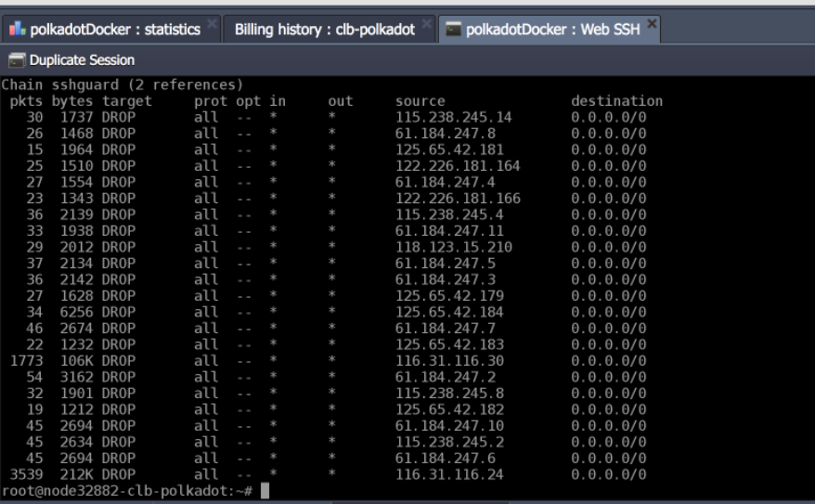Close the Web SSH tab
The height and width of the screenshot is (504, 815).
[652, 22]
